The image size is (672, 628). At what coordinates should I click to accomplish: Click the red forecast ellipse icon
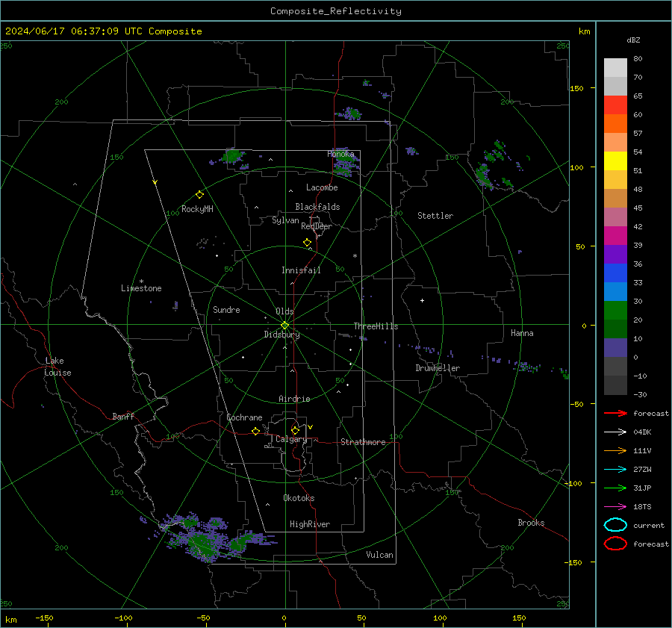(615, 544)
